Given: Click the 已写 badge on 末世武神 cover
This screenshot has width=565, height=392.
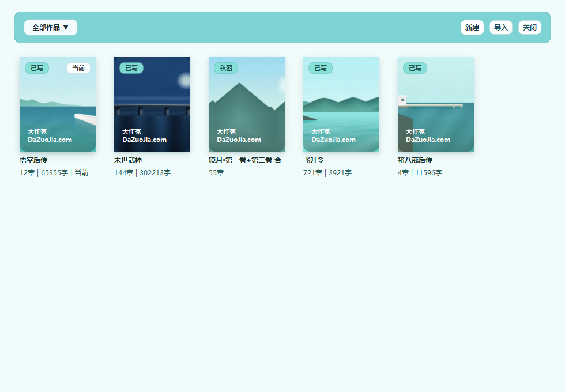Looking at the screenshot, I should pyautogui.click(x=131, y=68).
